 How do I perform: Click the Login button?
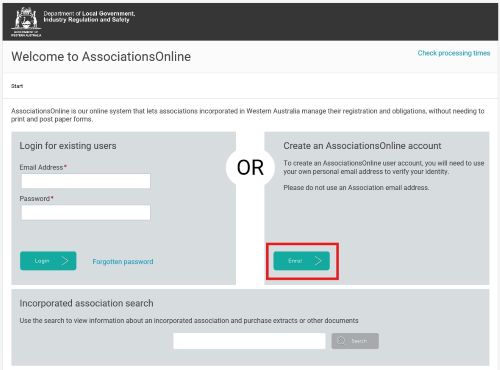tap(48, 261)
